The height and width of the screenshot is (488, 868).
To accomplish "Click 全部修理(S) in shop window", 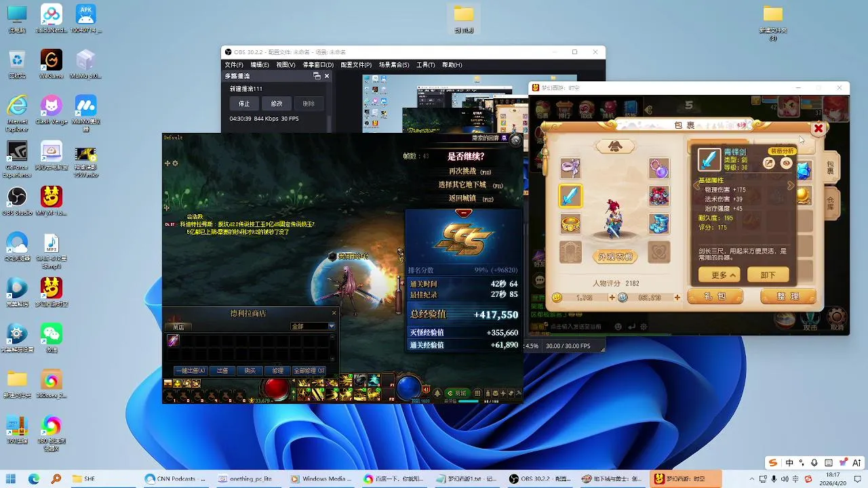I will coord(309,371).
